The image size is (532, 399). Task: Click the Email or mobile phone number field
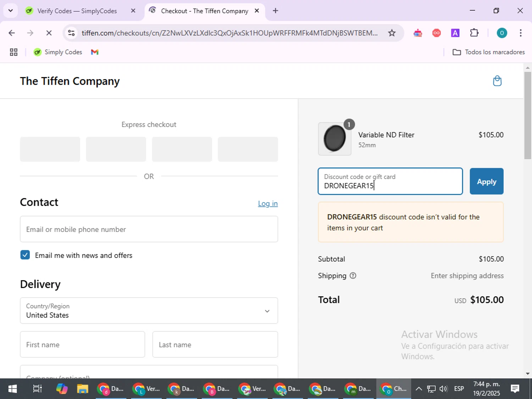click(149, 229)
